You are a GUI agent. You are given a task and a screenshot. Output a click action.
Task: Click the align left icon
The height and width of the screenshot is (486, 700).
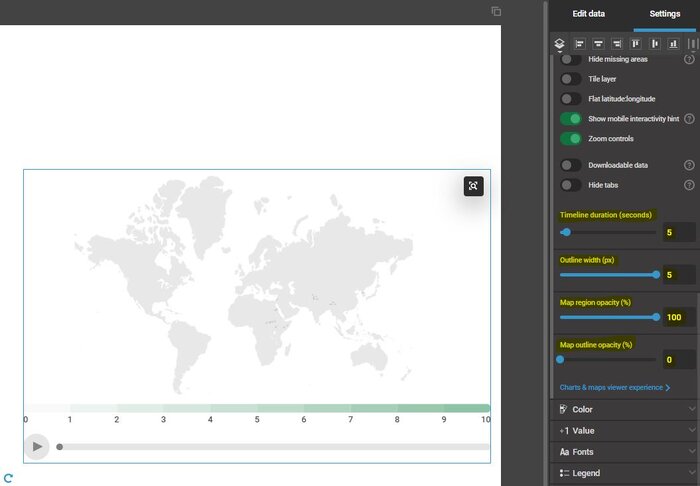pos(579,44)
